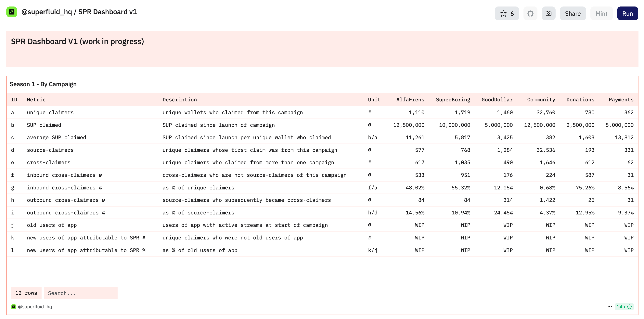Click SuperBoring SUP claimed value 10,000,000
The image size is (644, 319).
455,125
